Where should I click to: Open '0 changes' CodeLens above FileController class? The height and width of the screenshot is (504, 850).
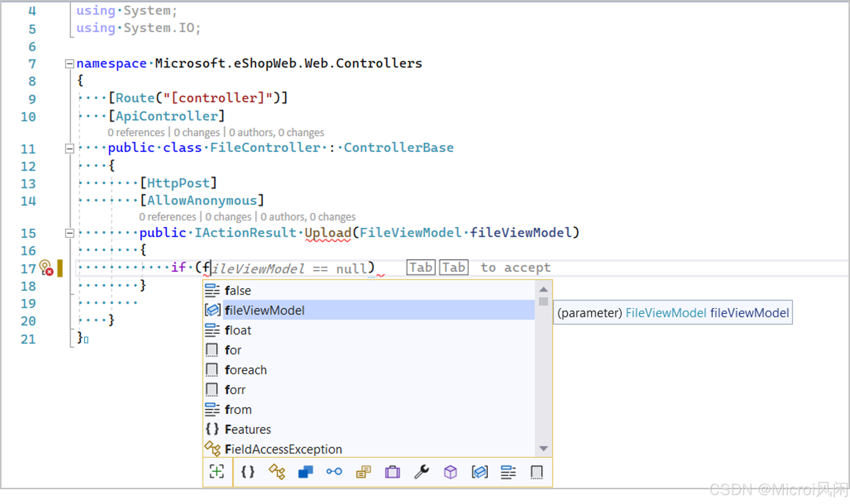197,133
